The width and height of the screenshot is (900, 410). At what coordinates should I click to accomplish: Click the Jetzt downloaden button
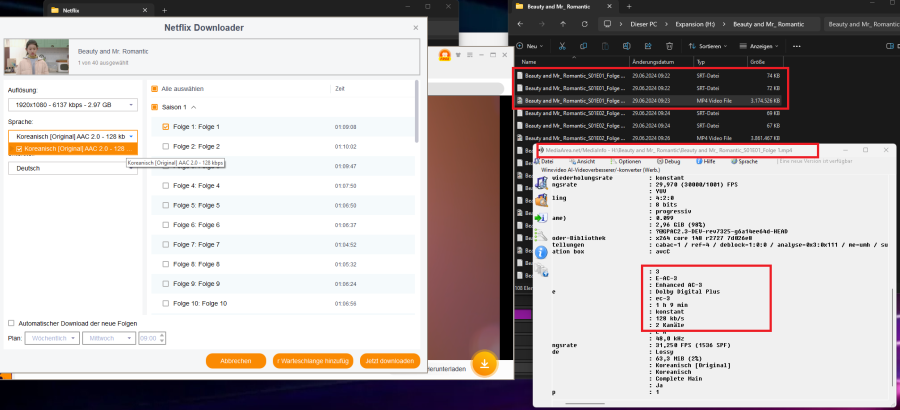391,360
